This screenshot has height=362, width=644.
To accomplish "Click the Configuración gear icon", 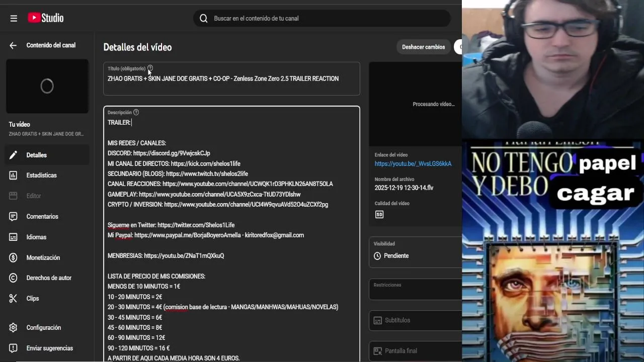I will click(14, 327).
